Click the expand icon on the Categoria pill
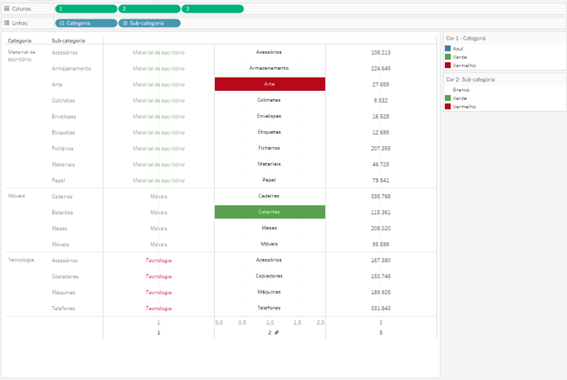Screen dimensions: 567x380 62,23
